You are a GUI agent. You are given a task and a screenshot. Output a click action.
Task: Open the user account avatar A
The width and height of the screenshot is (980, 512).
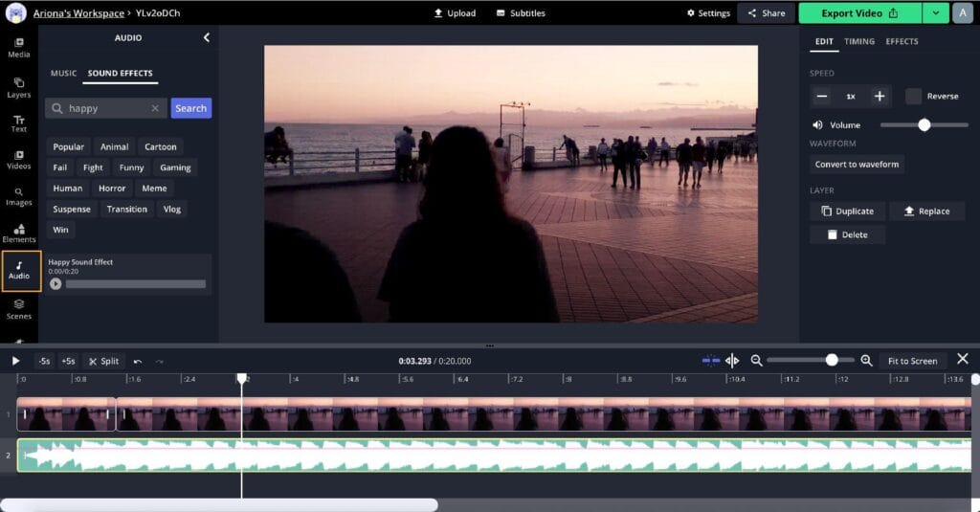pos(963,13)
